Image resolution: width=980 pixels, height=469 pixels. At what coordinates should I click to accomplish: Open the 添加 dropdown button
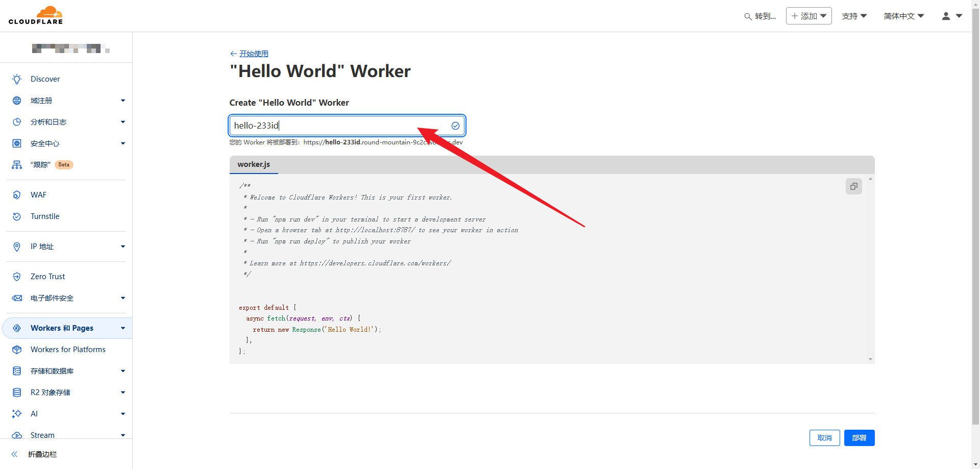[x=808, y=16]
